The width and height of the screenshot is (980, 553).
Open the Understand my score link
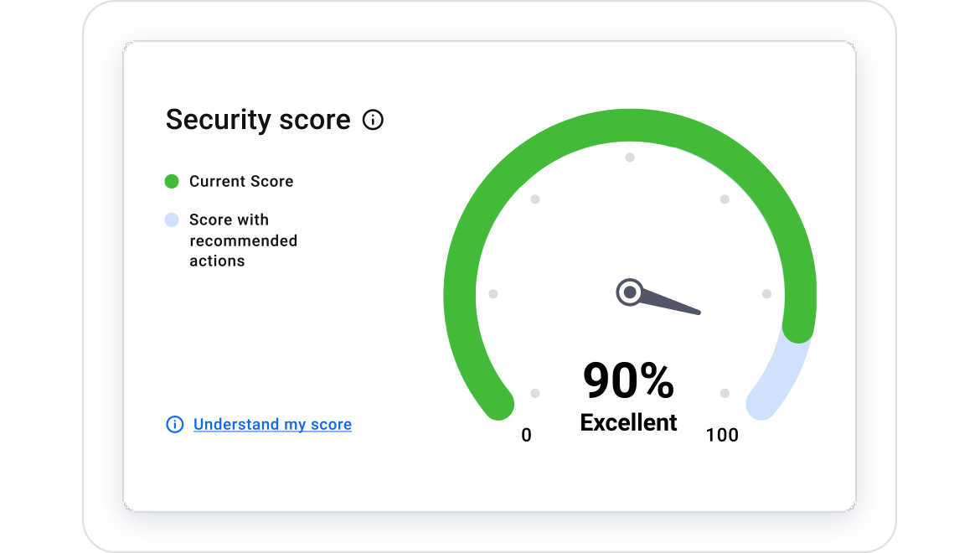272,424
